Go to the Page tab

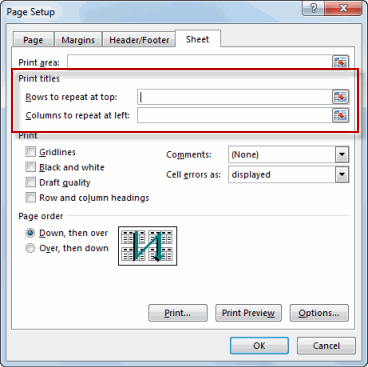[33, 40]
